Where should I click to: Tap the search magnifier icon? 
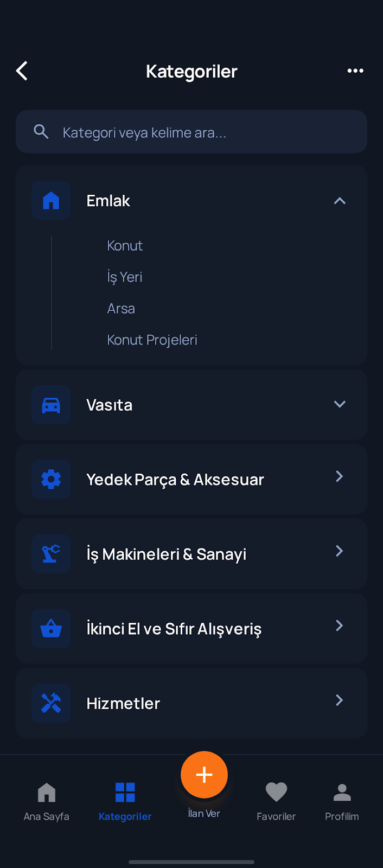point(41,131)
